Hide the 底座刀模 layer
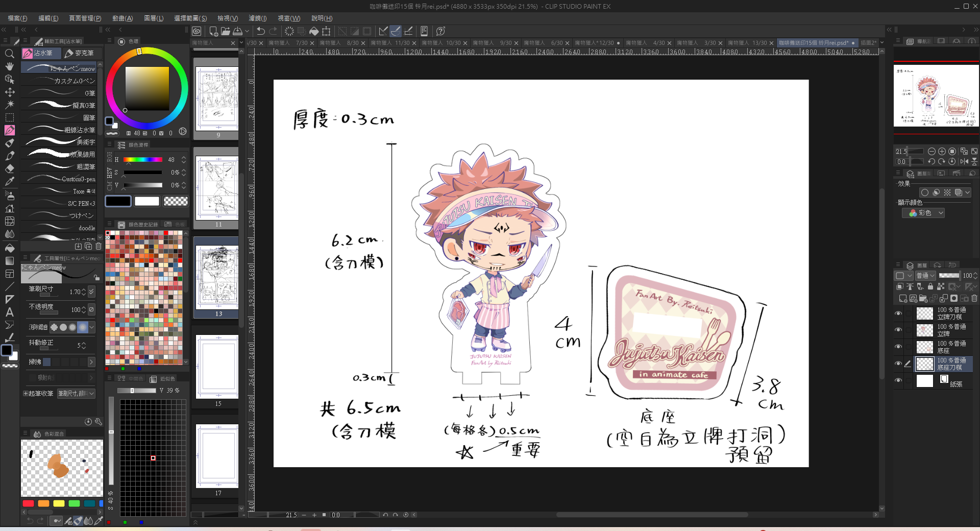Image resolution: width=980 pixels, height=531 pixels. coord(898,364)
